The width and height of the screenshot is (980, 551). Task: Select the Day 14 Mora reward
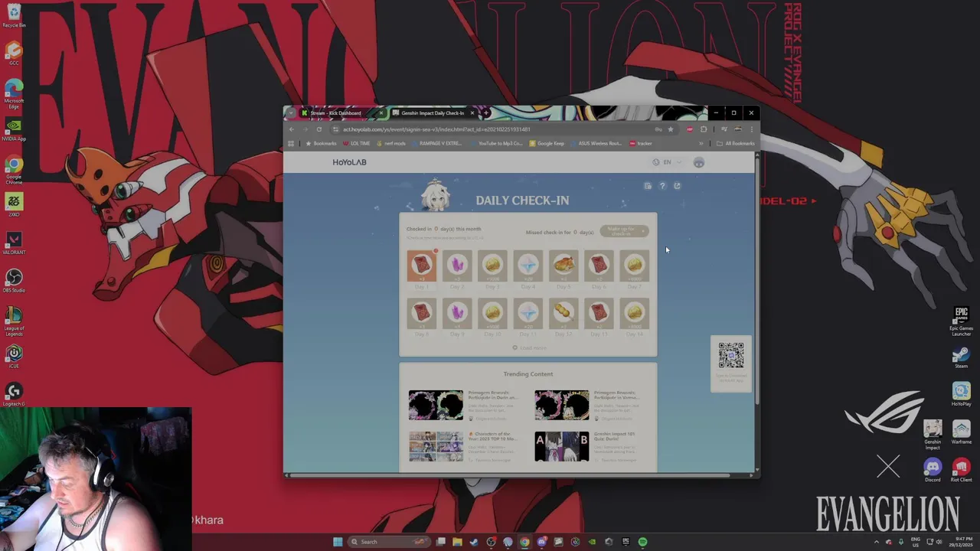(635, 313)
